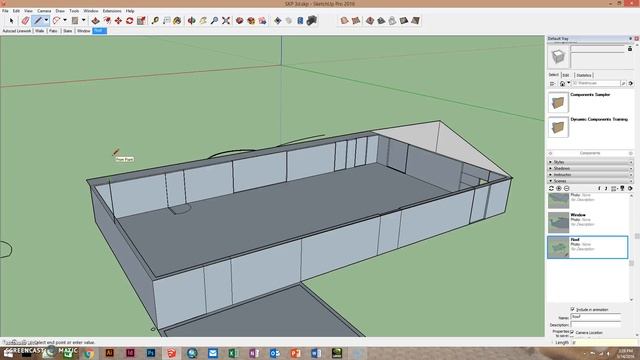The image size is (640, 360).
Task: Choose the Select arrow tool
Action: 11,20
